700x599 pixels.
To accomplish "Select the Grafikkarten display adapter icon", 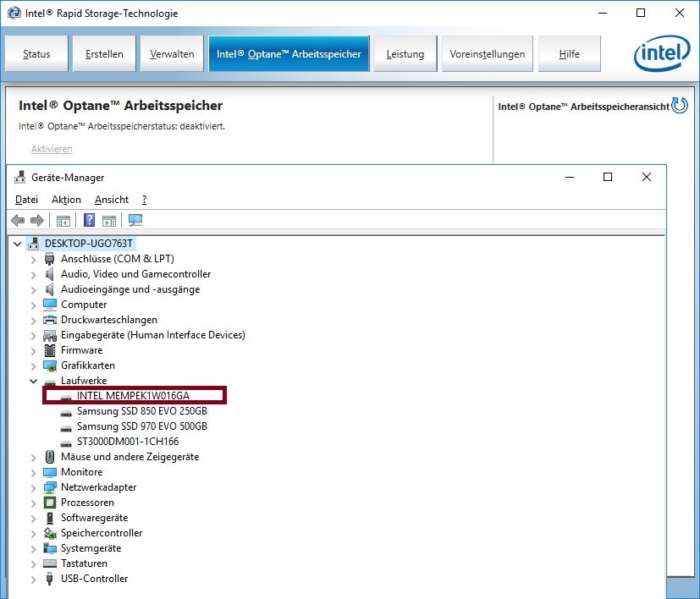I will click(50, 365).
